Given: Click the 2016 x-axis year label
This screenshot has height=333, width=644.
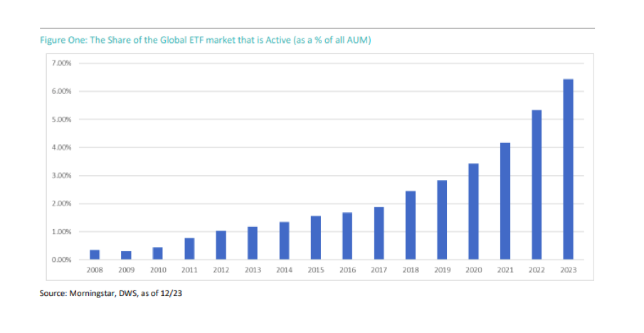Looking at the screenshot, I should [x=347, y=270].
